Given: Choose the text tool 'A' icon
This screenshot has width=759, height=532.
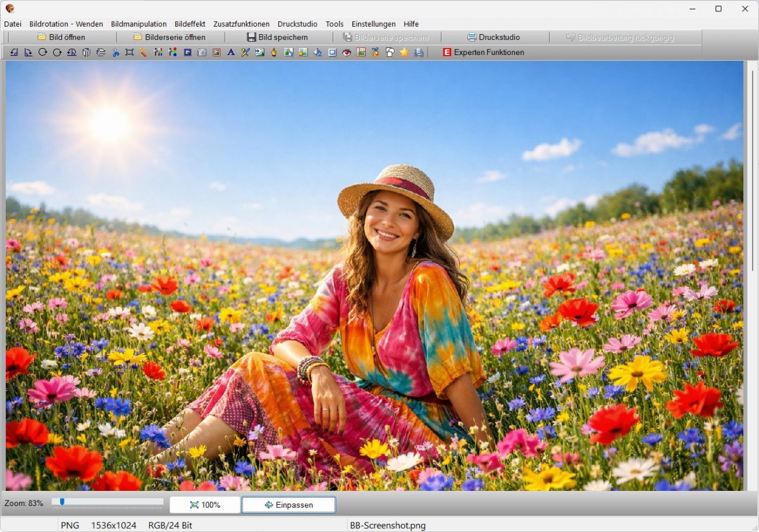Looking at the screenshot, I should tap(231, 53).
